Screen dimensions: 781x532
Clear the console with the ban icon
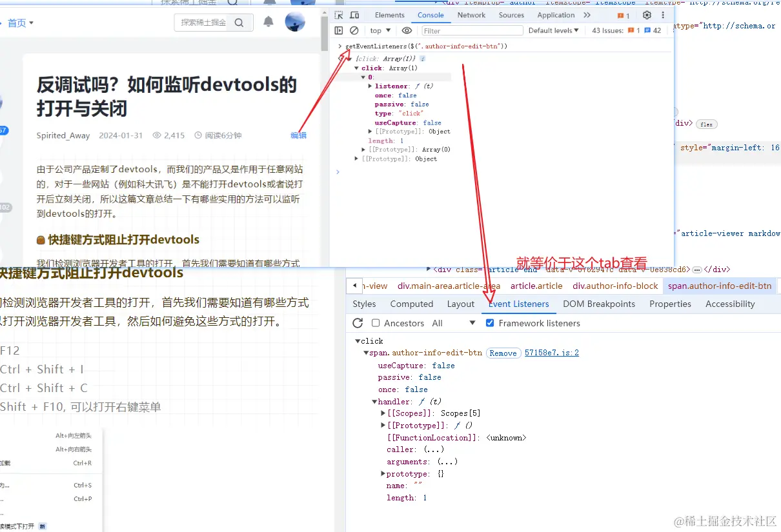point(354,30)
